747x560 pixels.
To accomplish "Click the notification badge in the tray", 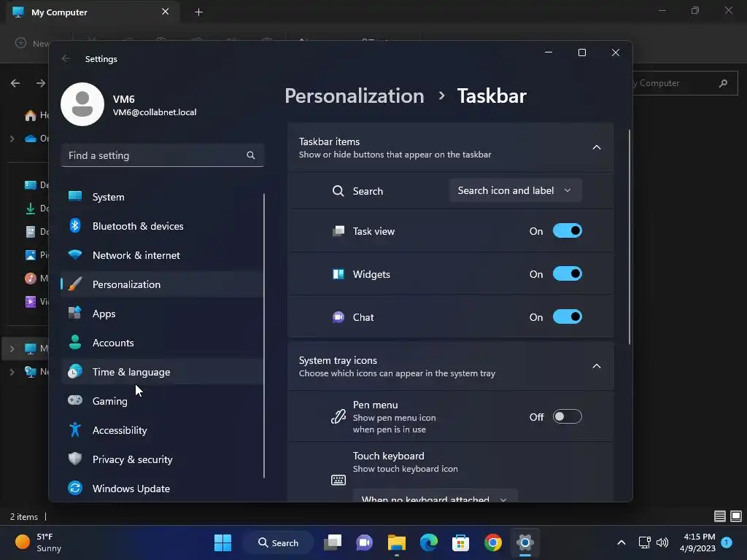I will pyautogui.click(x=727, y=542).
